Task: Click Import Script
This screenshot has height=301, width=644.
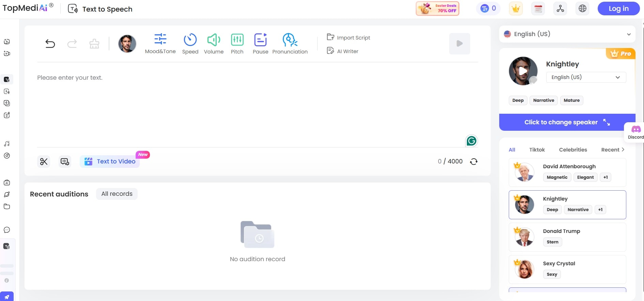Action: (349, 37)
